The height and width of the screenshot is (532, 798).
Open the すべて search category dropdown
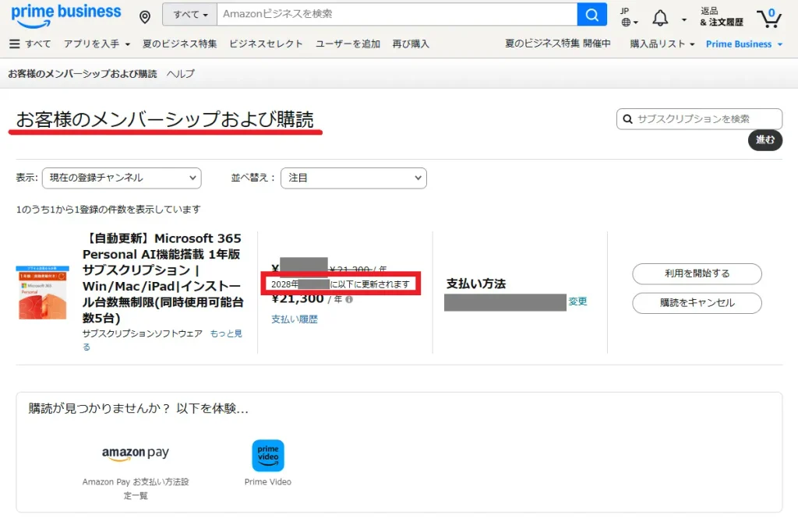190,14
